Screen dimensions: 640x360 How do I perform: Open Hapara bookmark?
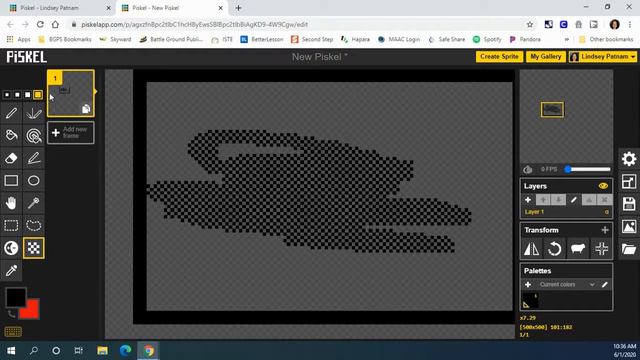356,39
